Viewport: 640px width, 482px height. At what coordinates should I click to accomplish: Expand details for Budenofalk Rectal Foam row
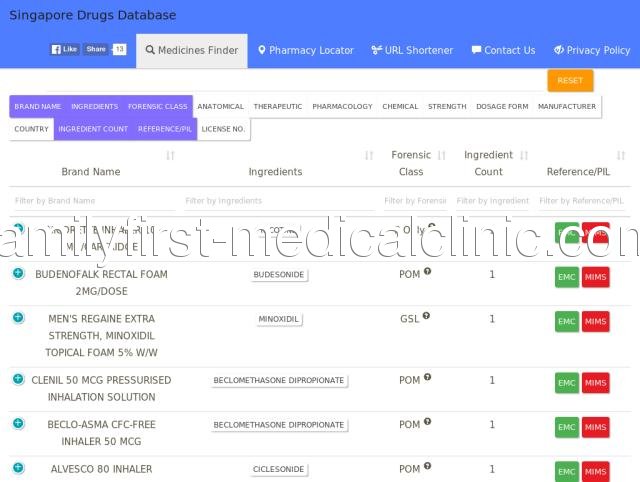[x=18, y=273]
